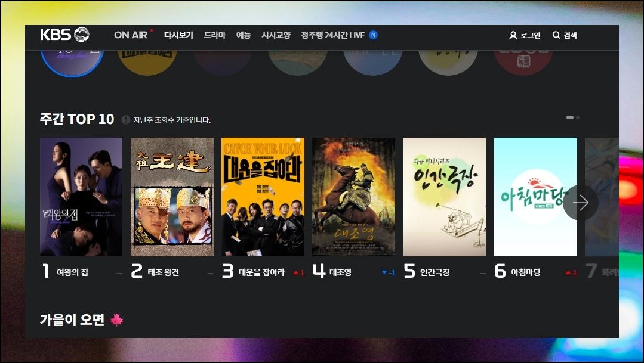Open the 대조영 poster
This screenshot has height=363, width=644.
353,197
